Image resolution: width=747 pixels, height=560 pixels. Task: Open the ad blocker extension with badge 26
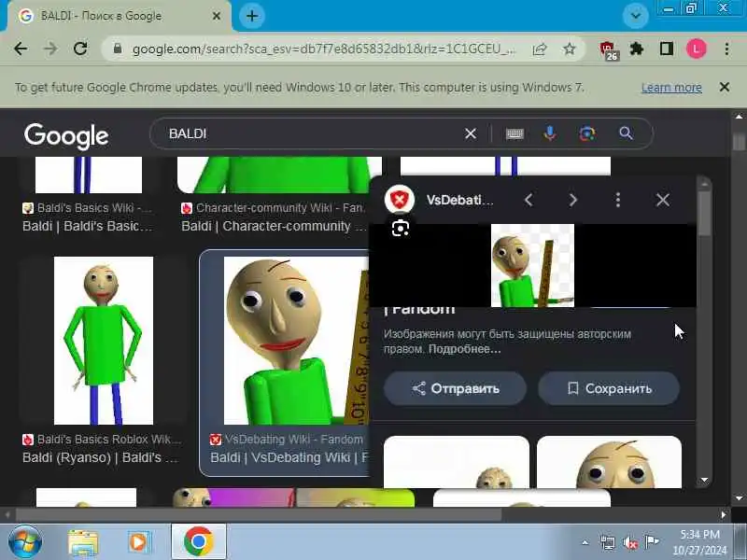tap(608, 50)
